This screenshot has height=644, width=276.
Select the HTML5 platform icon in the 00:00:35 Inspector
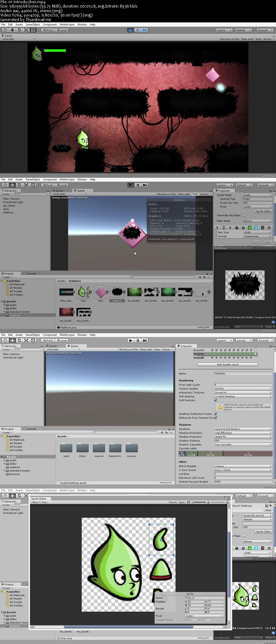(263, 228)
